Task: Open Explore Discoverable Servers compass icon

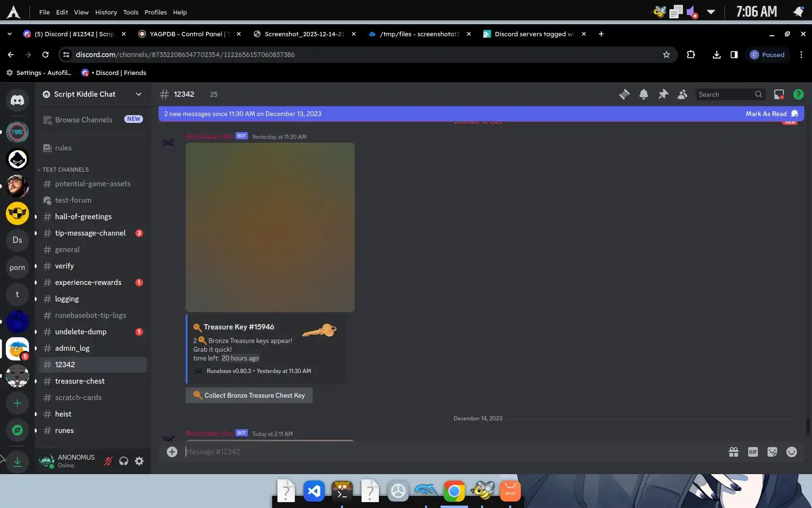Action: coord(17,430)
